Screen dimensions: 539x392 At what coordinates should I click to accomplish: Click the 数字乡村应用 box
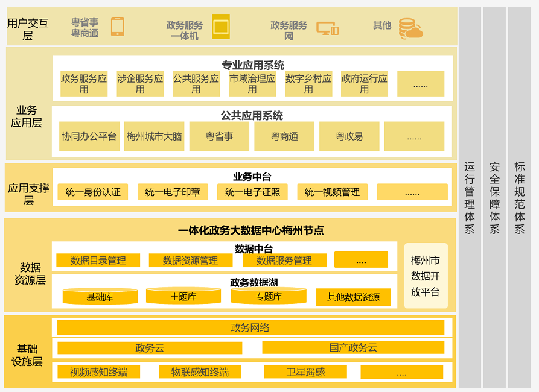tap(308, 84)
